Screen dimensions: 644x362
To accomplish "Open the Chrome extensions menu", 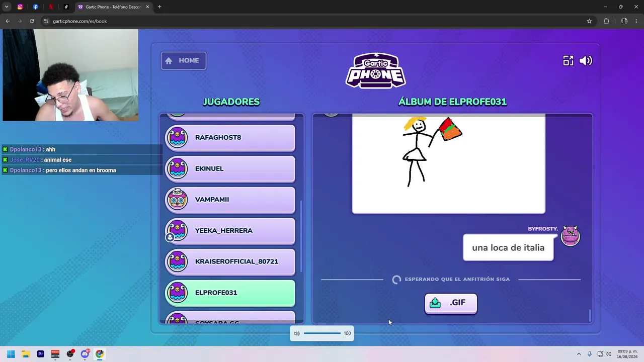I will (606, 21).
